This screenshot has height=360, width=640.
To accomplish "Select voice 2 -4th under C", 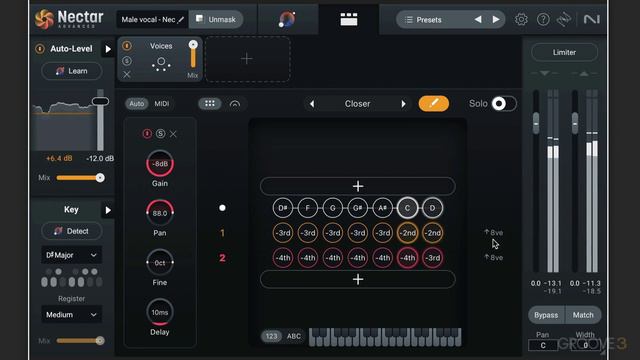I will tap(407, 258).
